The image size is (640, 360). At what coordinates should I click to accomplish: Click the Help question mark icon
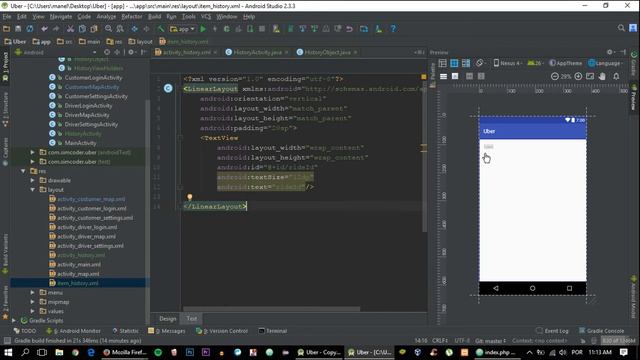[393, 29]
